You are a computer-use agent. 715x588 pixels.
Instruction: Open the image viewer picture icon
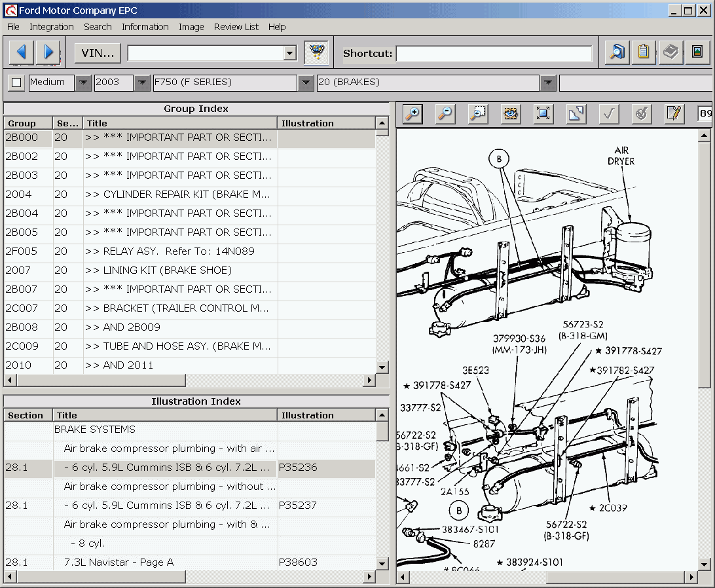697,52
